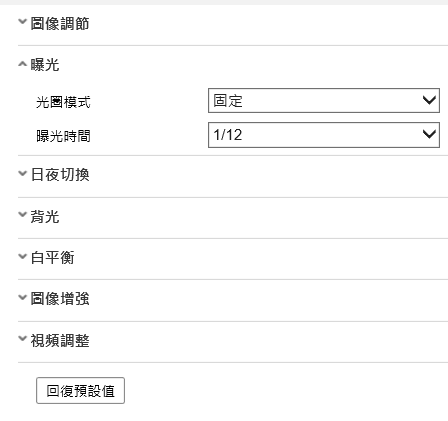Expand the 圖像調節 section title

(60, 24)
